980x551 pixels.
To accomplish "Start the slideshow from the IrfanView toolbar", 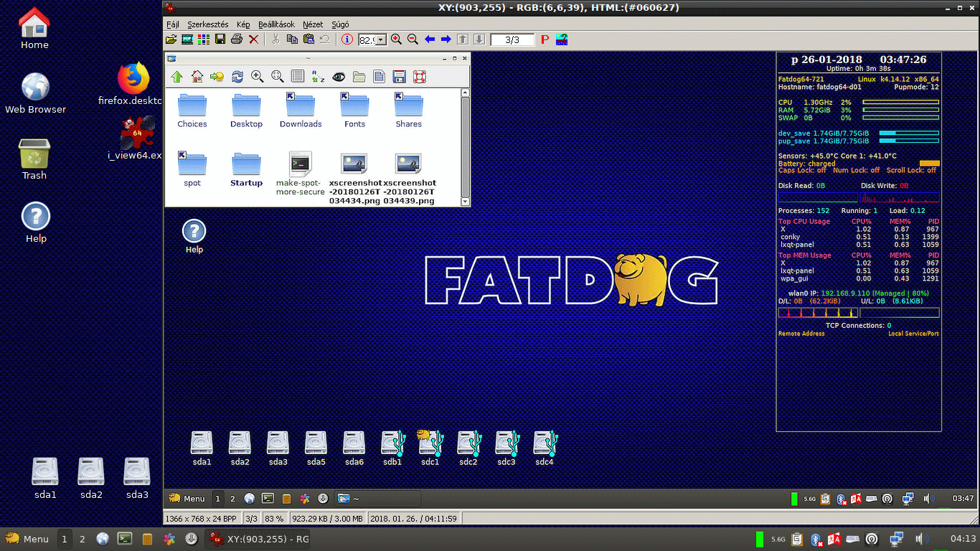I will pyautogui.click(x=187, y=39).
